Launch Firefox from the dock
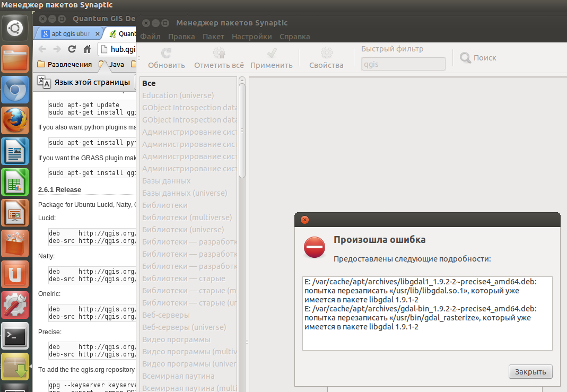The width and height of the screenshot is (567, 392). 15,120
